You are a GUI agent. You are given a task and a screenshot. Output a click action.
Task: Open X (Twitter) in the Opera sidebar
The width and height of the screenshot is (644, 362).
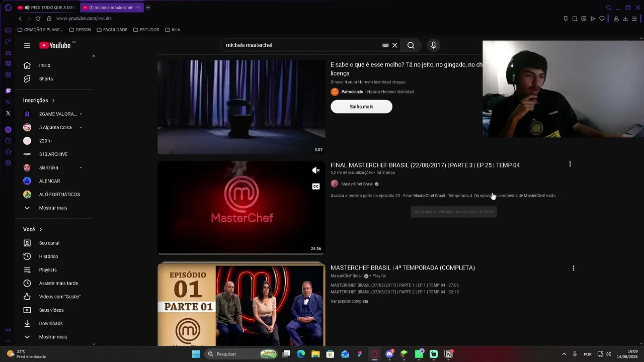point(8,114)
